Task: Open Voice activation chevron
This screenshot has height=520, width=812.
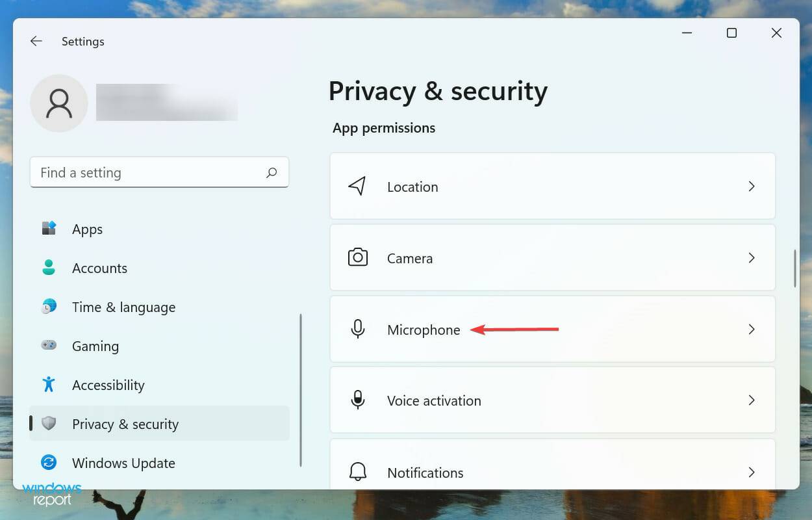Action: pyautogui.click(x=752, y=400)
